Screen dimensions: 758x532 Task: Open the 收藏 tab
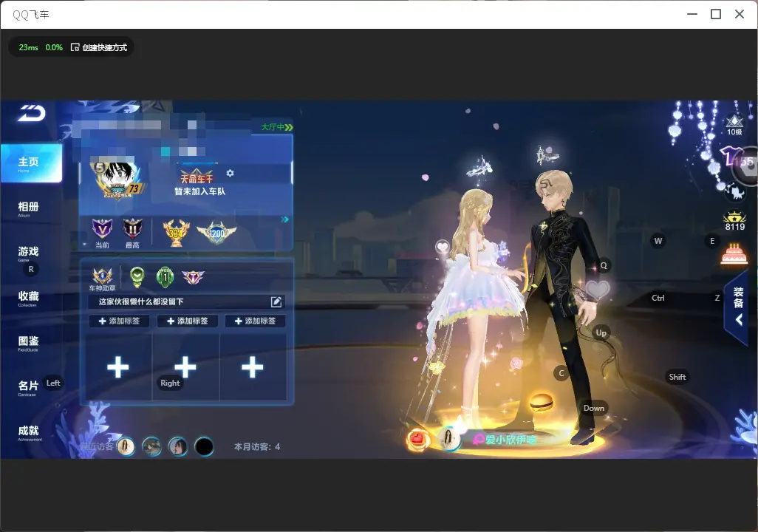(x=29, y=298)
